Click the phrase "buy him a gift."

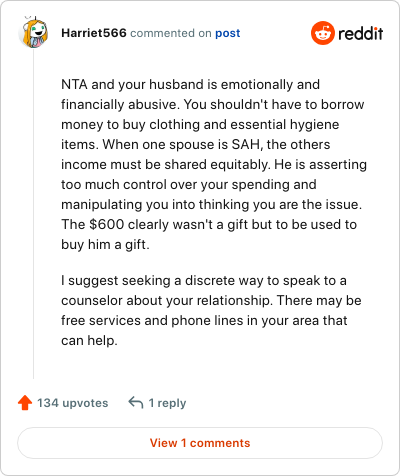(x=105, y=245)
